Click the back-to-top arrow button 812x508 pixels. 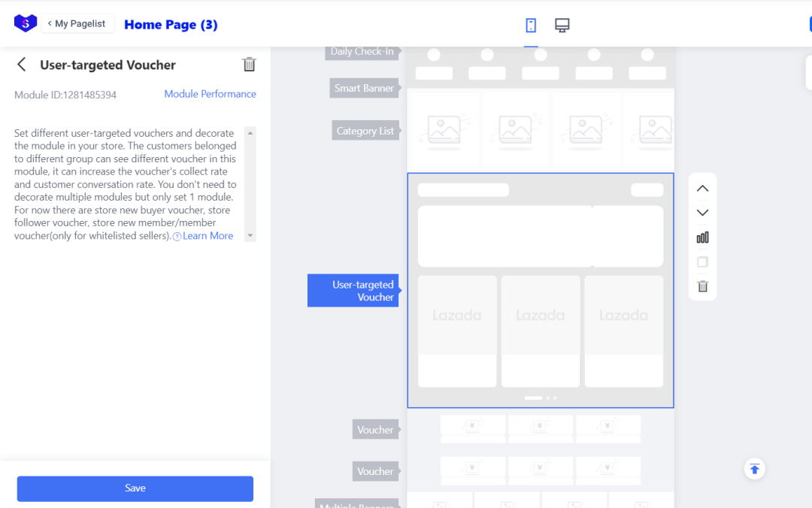(x=755, y=469)
